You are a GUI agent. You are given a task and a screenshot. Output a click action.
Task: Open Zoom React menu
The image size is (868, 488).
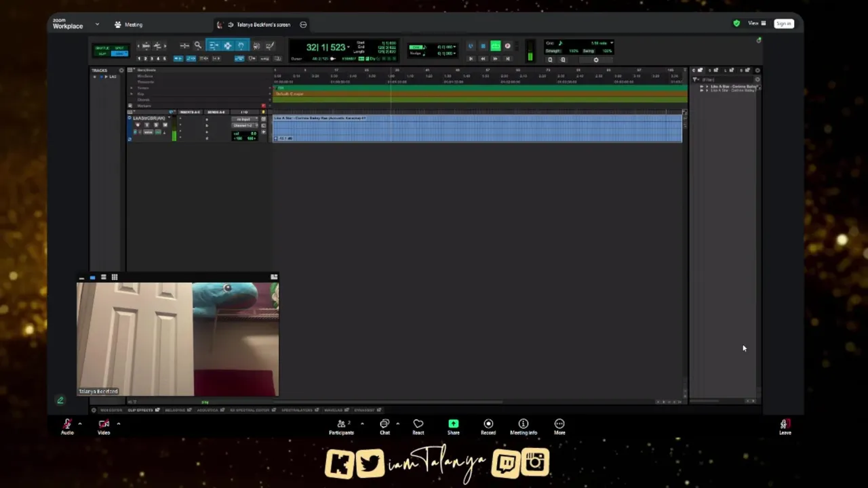click(418, 427)
